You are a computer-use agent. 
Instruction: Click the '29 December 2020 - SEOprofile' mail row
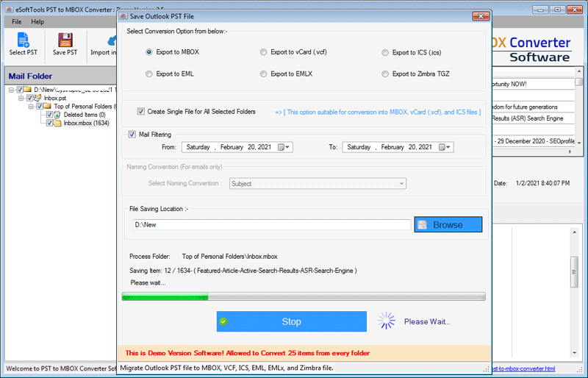coord(534,141)
